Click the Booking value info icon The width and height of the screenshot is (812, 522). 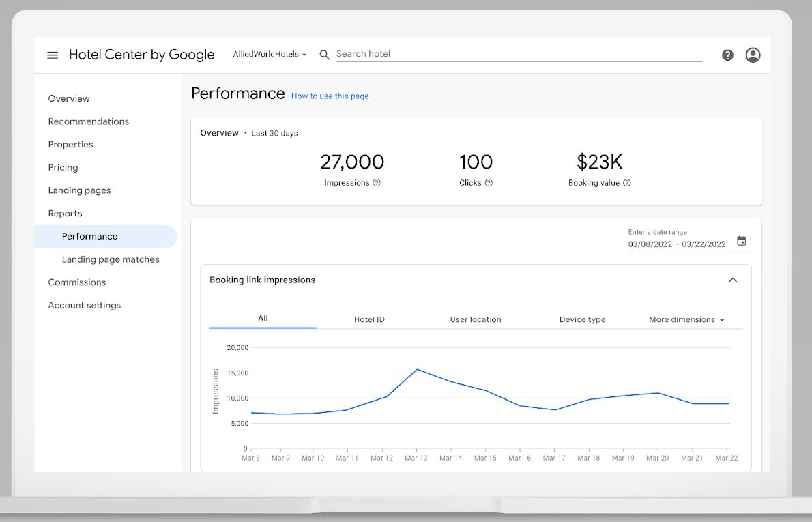tap(627, 183)
